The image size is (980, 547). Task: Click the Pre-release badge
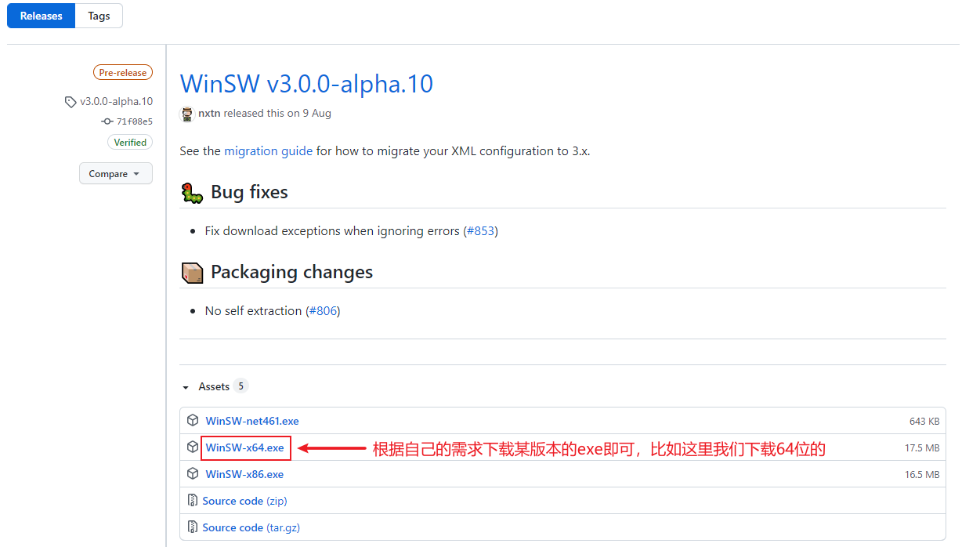(123, 72)
